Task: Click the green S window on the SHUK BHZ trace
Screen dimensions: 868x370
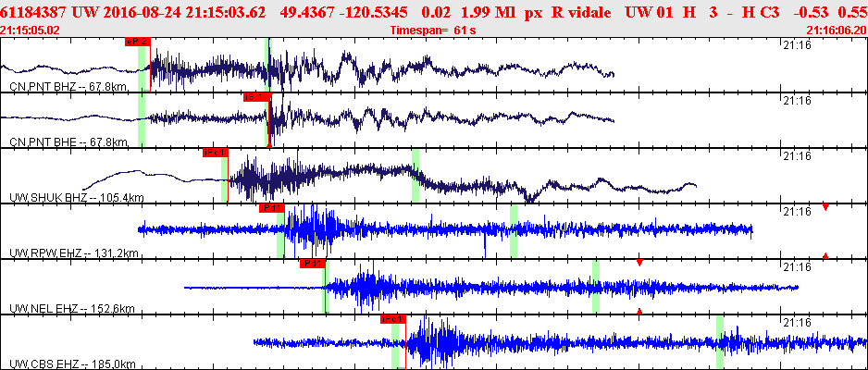Action: coord(415,176)
